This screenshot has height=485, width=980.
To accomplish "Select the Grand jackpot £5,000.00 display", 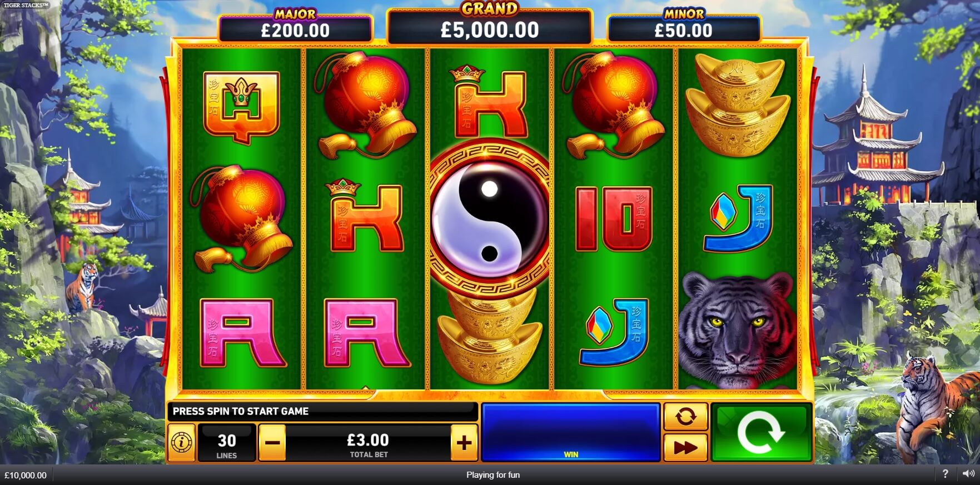I will [489, 26].
